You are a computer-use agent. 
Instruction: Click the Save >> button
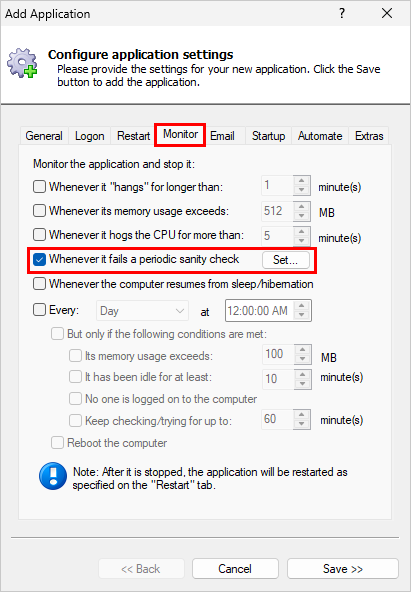343,569
